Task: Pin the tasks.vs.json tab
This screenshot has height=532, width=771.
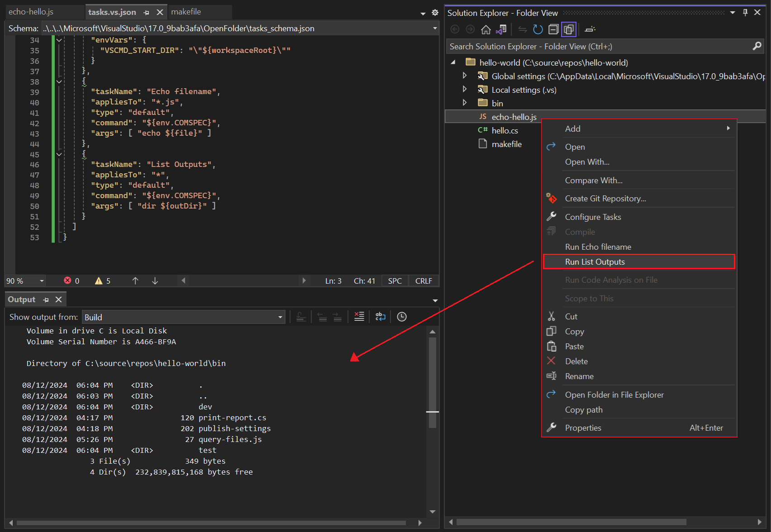Action: click(146, 12)
